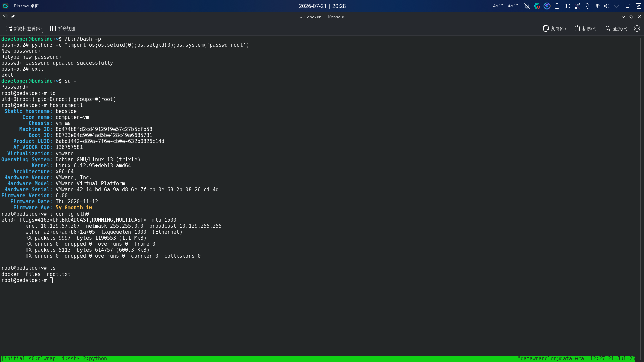Click the 'passwd: password updated successfully' line

click(x=57, y=63)
